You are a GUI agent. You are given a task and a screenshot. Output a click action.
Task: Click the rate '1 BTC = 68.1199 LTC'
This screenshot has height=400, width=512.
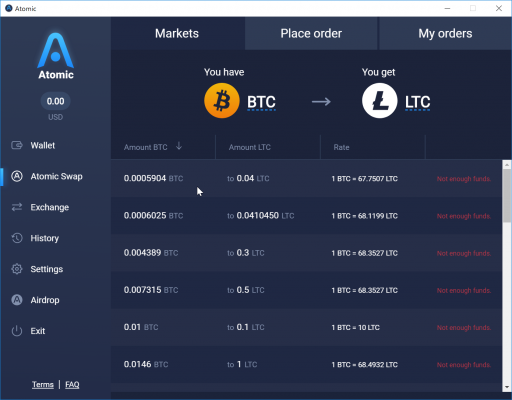click(364, 216)
